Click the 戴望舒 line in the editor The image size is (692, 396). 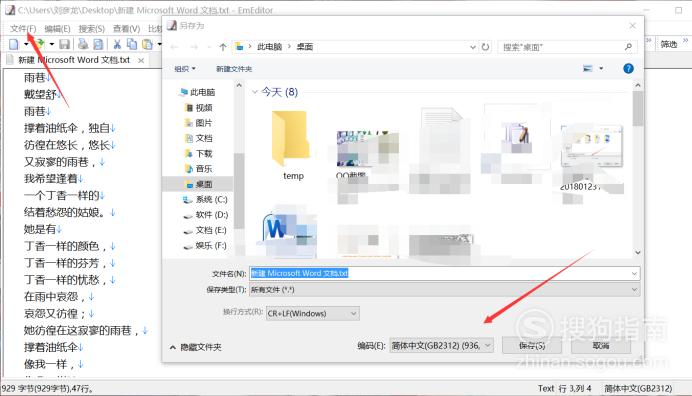pos(40,94)
